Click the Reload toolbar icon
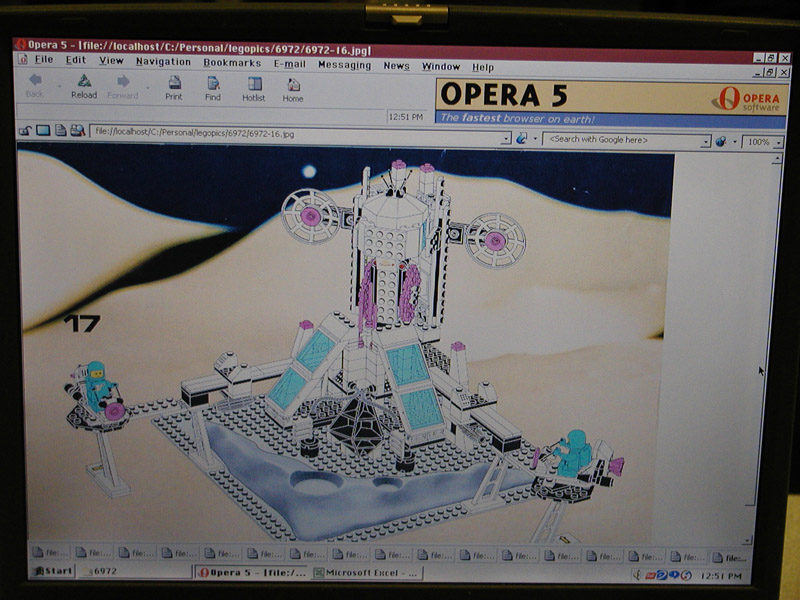Screen dimensions: 800x600 click(84, 81)
